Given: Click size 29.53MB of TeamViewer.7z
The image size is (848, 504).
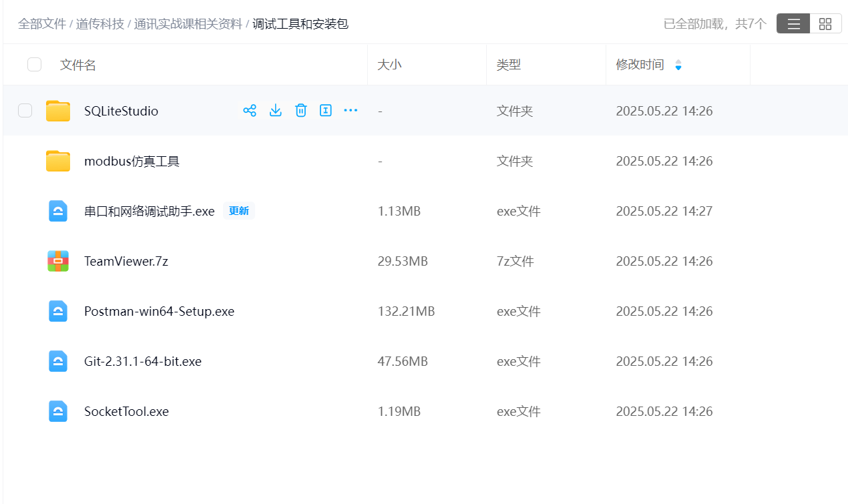Looking at the screenshot, I should [x=403, y=261].
